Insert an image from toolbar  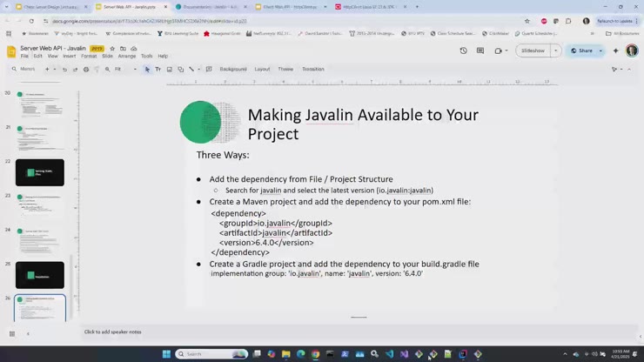(x=169, y=69)
